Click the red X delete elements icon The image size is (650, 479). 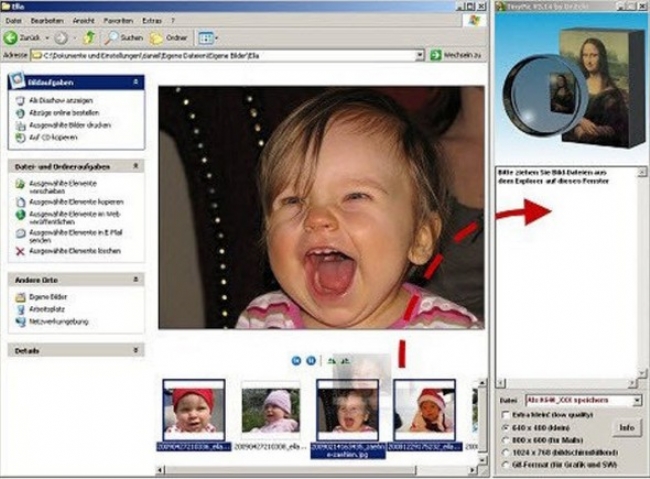pos(20,250)
